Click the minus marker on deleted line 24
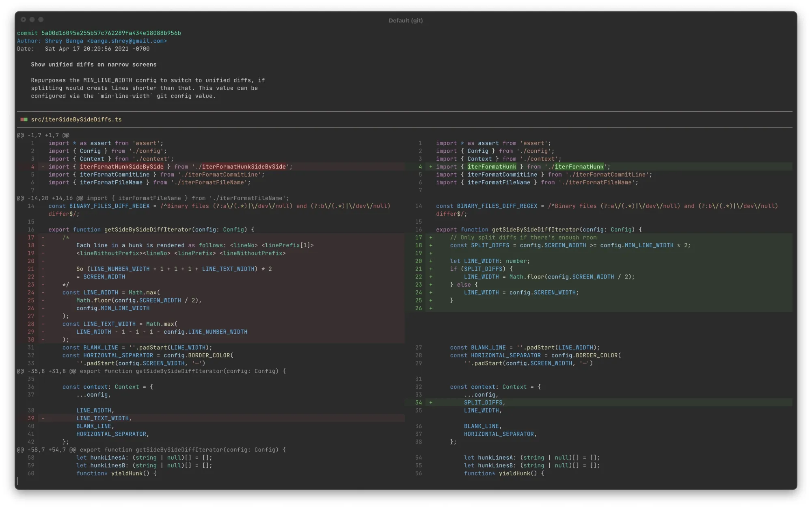812x508 pixels. 43,293
